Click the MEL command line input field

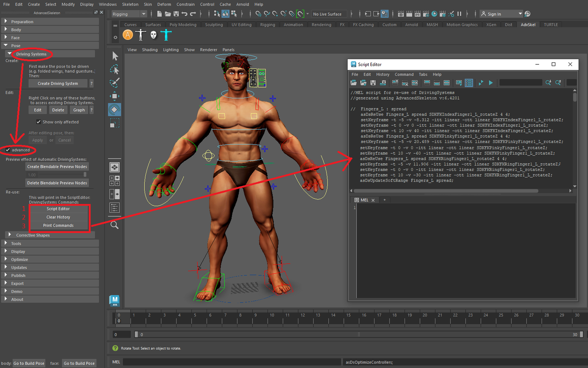232,362
